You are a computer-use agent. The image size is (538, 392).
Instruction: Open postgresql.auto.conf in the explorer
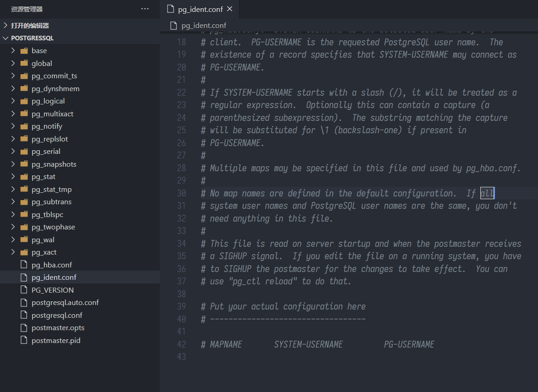[65, 302]
